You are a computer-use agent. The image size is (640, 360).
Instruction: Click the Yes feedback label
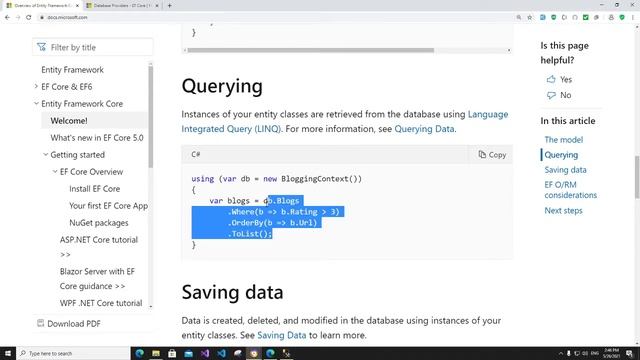566,80
